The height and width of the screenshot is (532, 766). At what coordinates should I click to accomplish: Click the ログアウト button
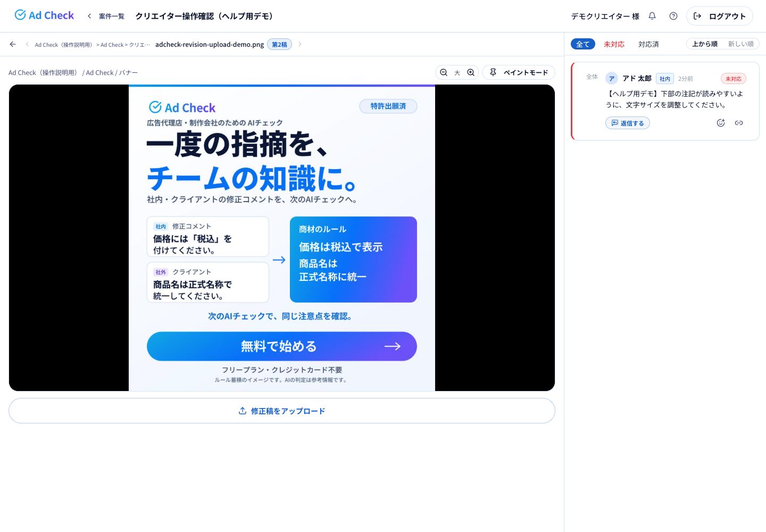pyautogui.click(x=720, y=16)
